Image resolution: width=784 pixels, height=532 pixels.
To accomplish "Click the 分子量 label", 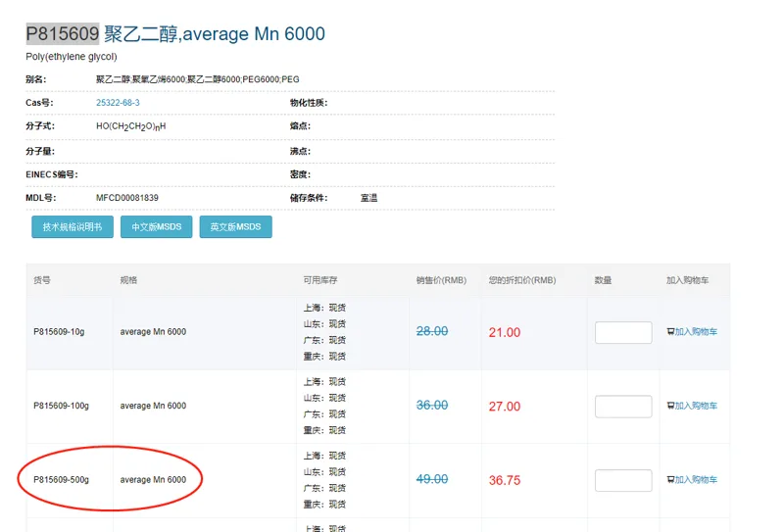I will click(x=40, y=151).
